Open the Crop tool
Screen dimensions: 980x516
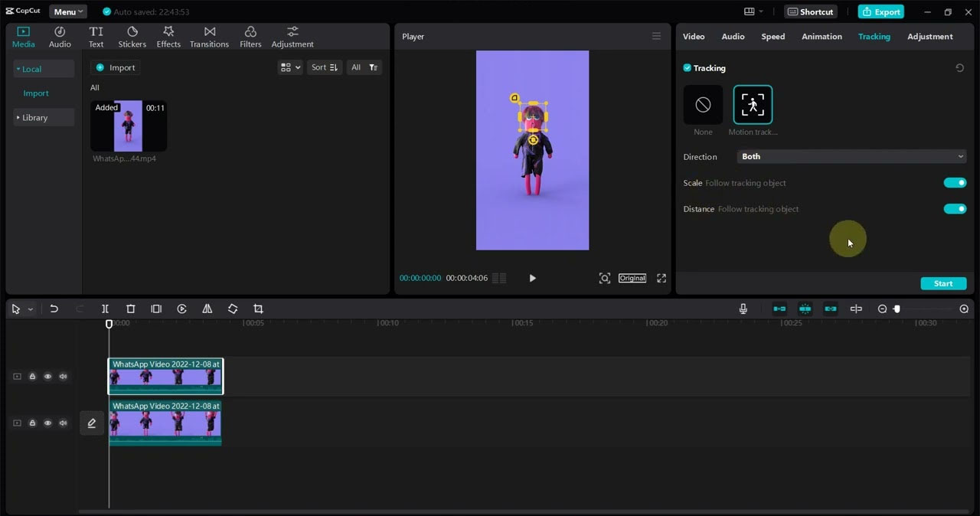coord(258,309)
